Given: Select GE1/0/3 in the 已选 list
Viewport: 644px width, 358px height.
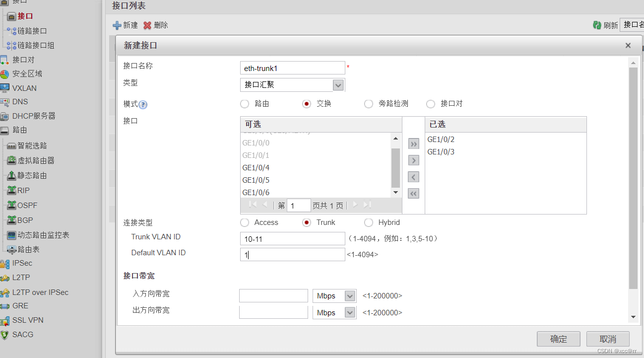Looking at the screenshot, I should pyautogui.click(x=441, y=152).
